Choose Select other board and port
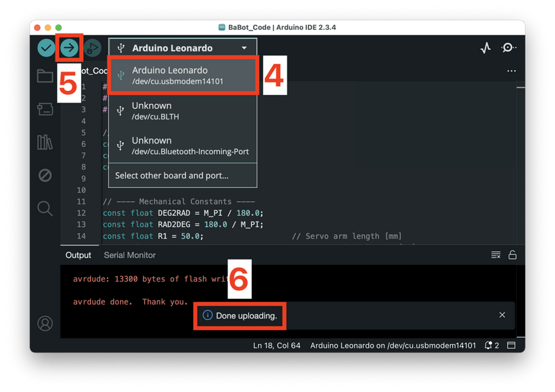The height and width of the screenshot is (392, 555). (x=183, y=176)
